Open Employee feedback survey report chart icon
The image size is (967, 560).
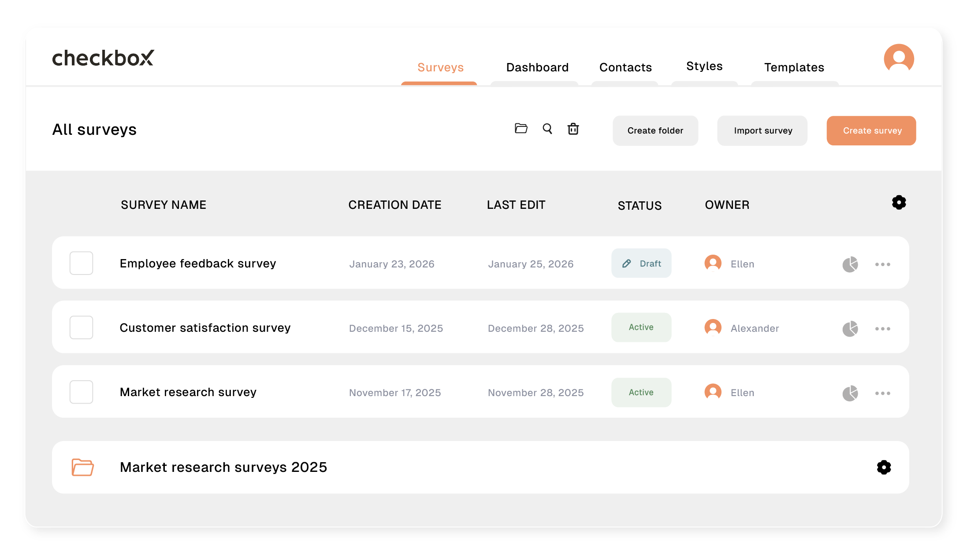coord(850,264)
